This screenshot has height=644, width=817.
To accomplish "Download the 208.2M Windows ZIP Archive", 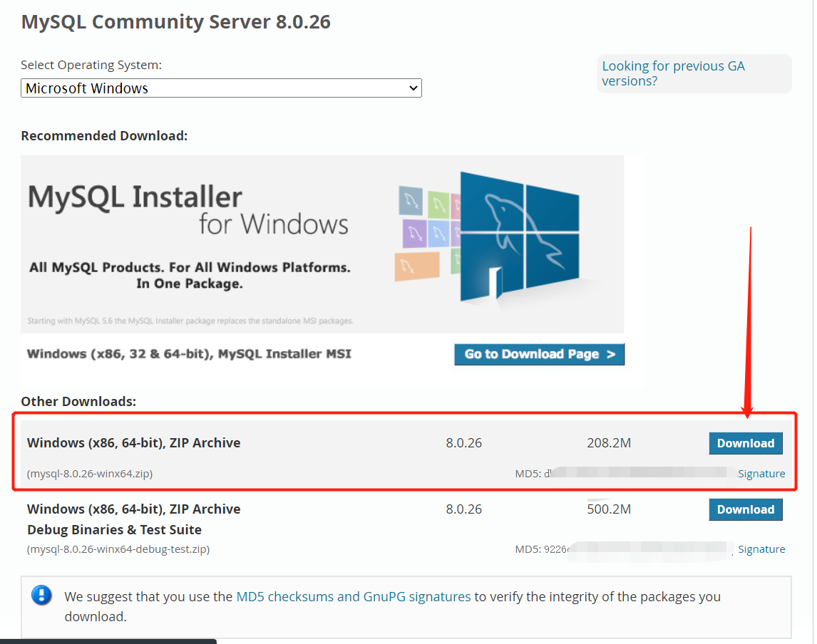I will click(x=746, y=443).
